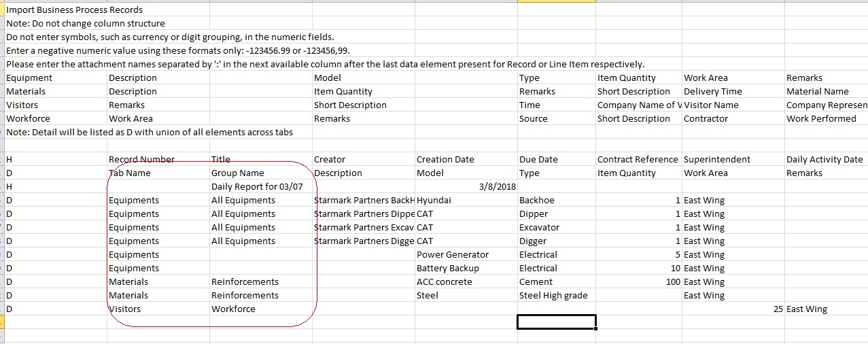This screenshot has height=344, width=868.
Task: Click the 'Creation Date' header cell
Action: [x=466, y=159]
